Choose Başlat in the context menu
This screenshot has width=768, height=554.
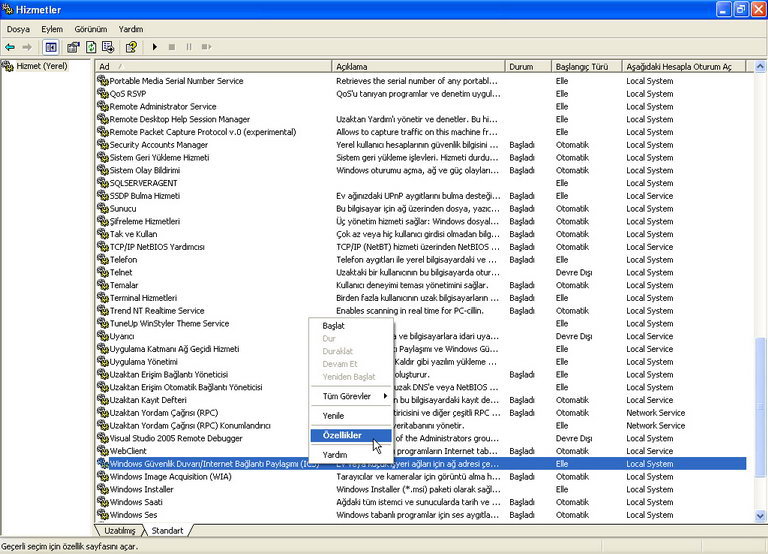(351, 326)
